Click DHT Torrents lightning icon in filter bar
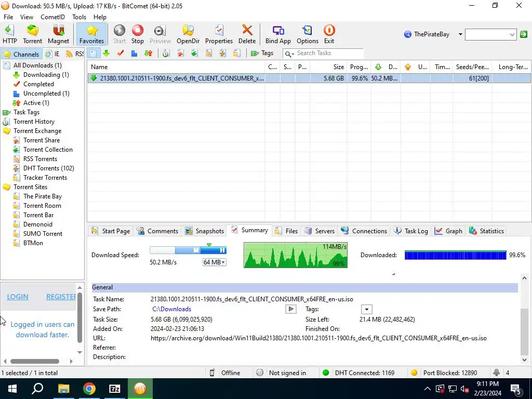Image resolution: width=532 pixels, height=399 pixels. [x=222, y=54]
